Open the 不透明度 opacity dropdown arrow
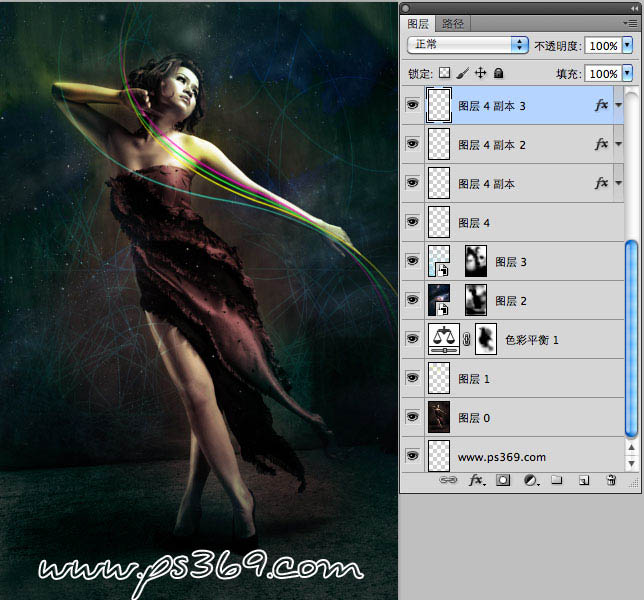This screenshot has width=644, height=600. (627, 46)
